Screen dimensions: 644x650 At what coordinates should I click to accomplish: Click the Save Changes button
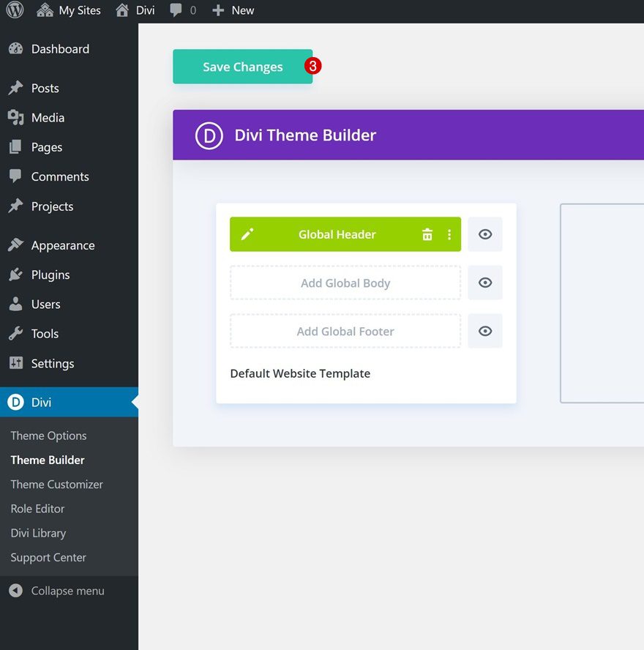point(243,67)
